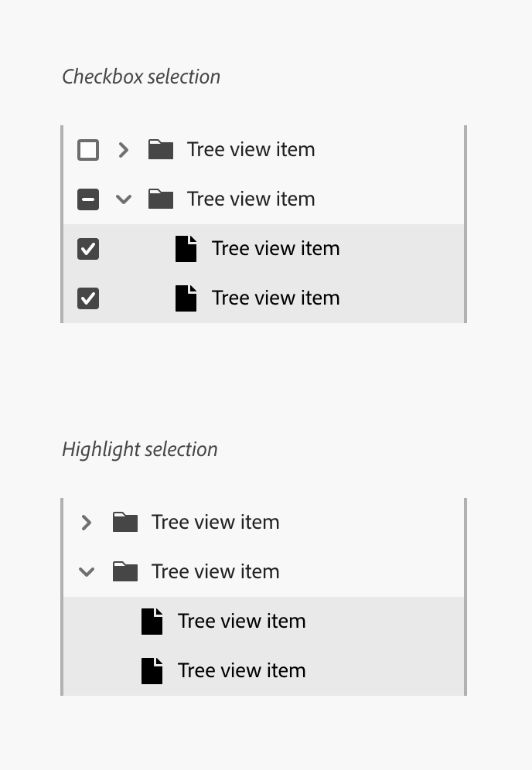
Task: Click the second document icon under Checkbox selection
Action: (186, 298)
